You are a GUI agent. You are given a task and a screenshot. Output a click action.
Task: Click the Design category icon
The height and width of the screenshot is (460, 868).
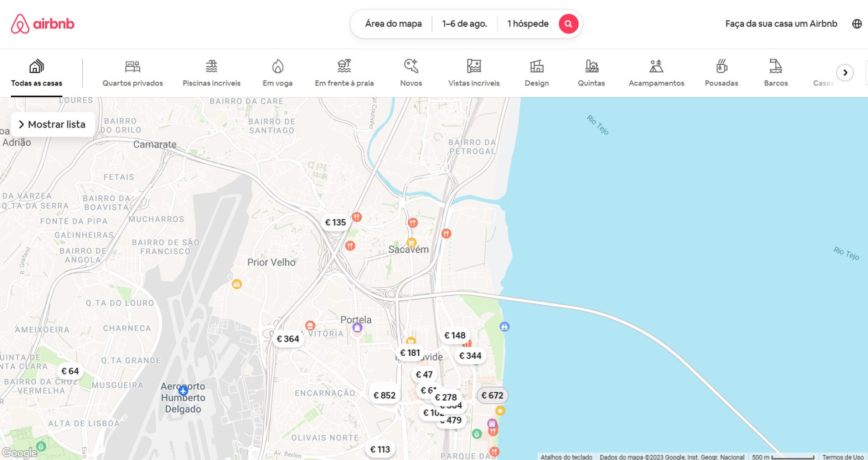(x=537, y=67)
